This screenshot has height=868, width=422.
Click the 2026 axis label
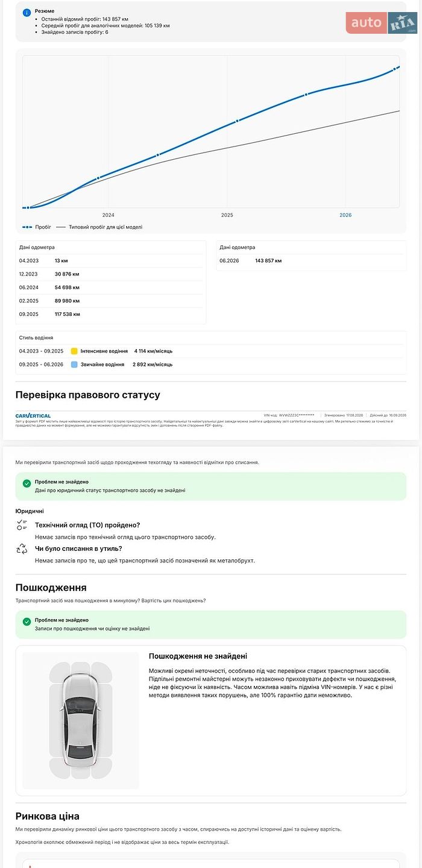click(345, 215)
